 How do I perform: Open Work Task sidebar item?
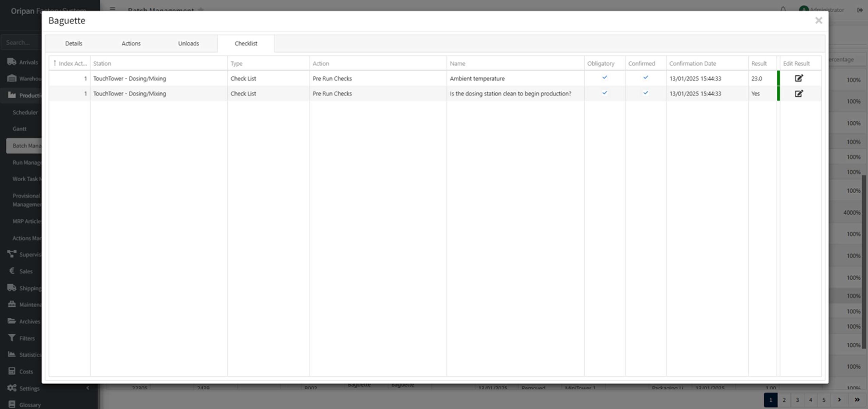[x=27, y=179]
